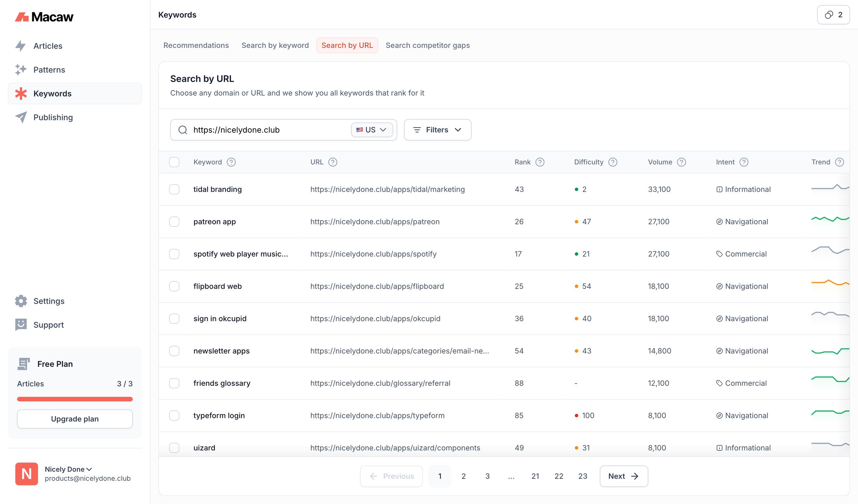Image resolution: width=858 pixels, height=504 pixels.
Task: Switch to the Recommendations tab
Action: coord(196,45)
